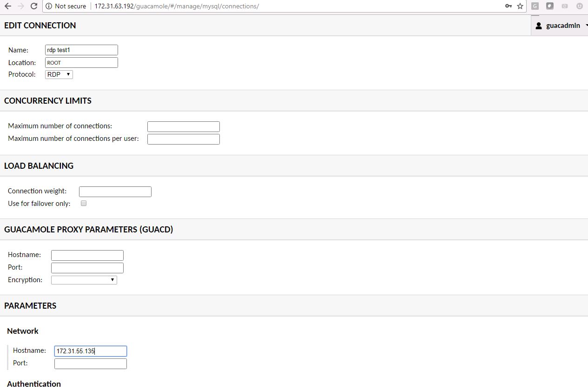Click the PARAMETERS section header
588x390 pixels.
click(x=30, y=305)
